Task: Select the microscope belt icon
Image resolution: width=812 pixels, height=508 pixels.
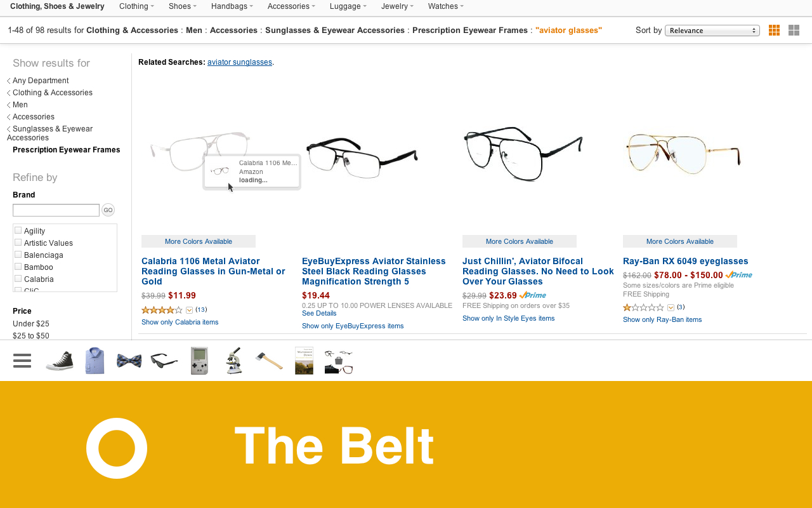Action: pyautogui.click(x=234, y=361)
